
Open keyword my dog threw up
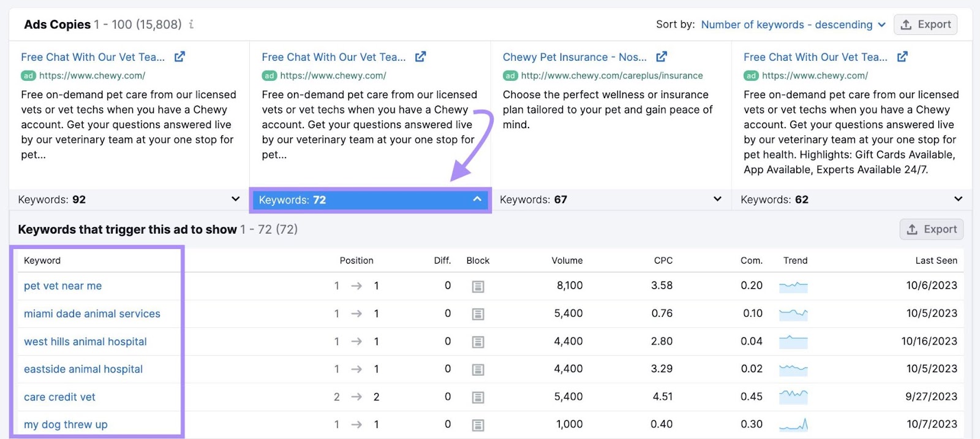coord(66,424)
